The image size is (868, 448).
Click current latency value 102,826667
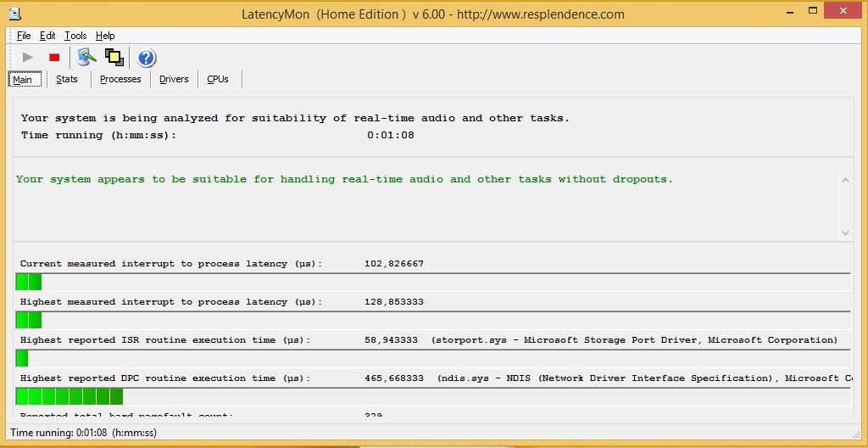pos(393,264)
